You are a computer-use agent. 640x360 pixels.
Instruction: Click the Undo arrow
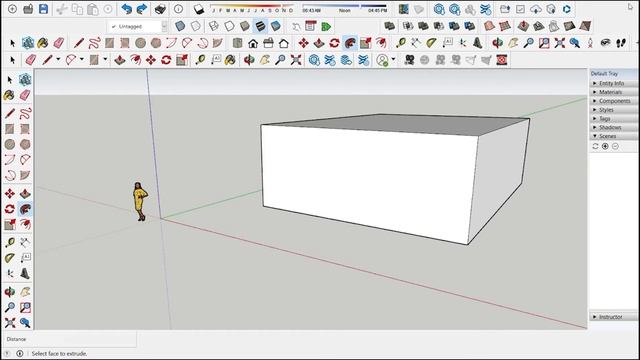127,9
